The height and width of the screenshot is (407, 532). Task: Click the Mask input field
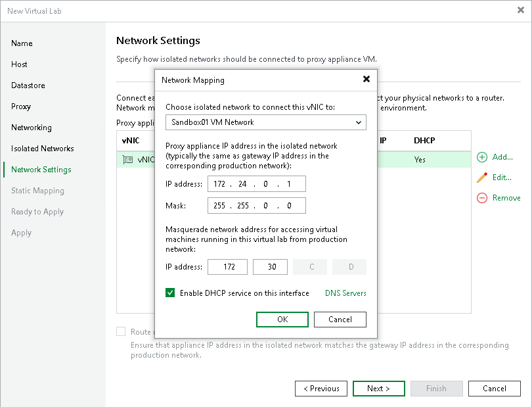257,206
